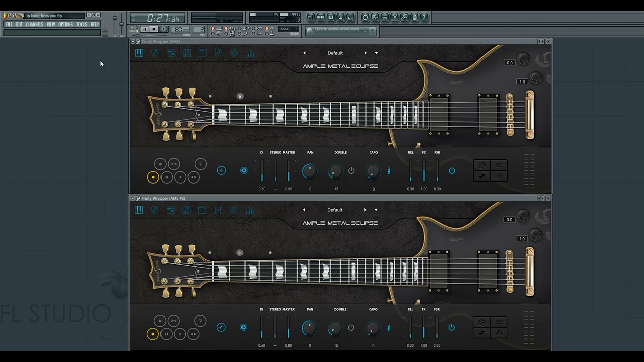The height and width of the screenshot is (362, 644).
Task: Open the Mixer from the toolbar
Action: (x=350, y=17)
